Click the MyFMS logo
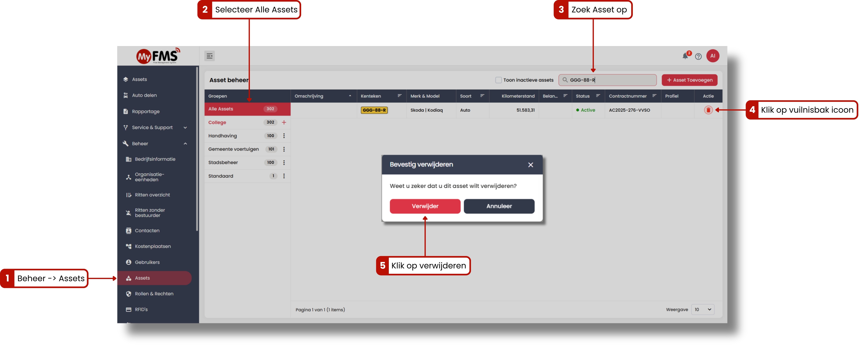The image size is (868, 347). pyautogui.click(x=158, y=56)
